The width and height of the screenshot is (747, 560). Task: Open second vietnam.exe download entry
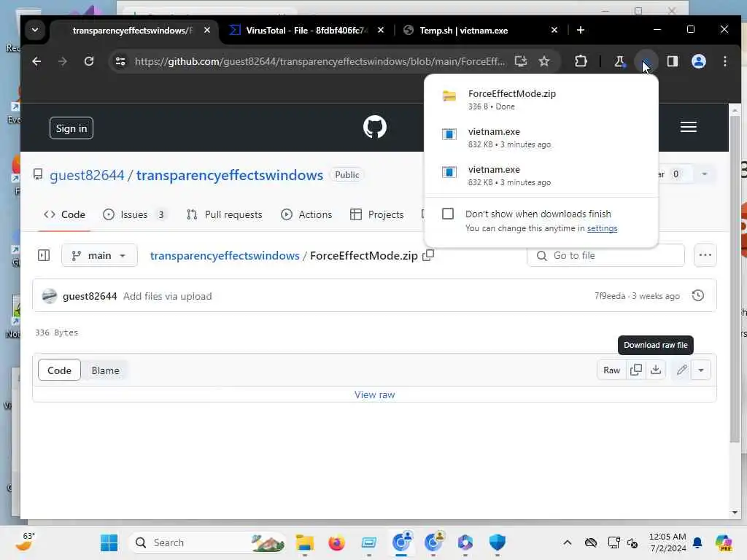tap(541, 176)
